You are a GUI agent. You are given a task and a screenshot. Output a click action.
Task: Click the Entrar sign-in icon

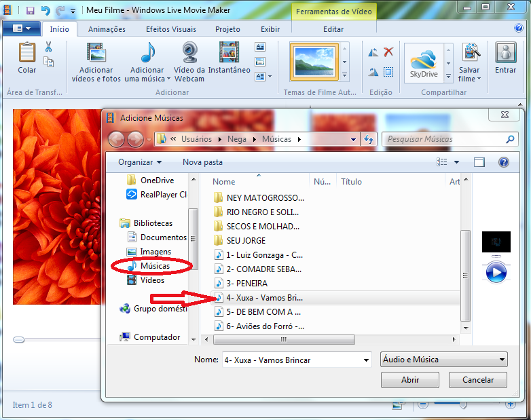pos(506,52)
